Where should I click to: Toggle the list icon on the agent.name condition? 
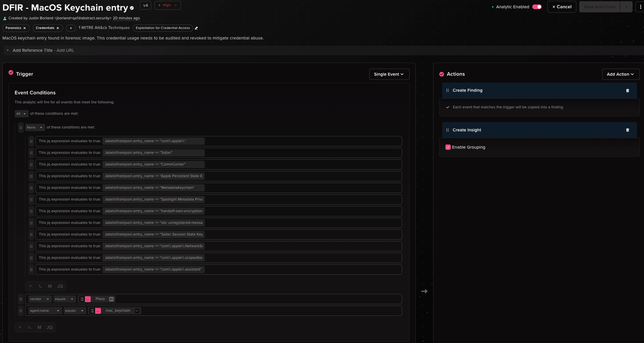pyautogui.click(x=93, y=311)
